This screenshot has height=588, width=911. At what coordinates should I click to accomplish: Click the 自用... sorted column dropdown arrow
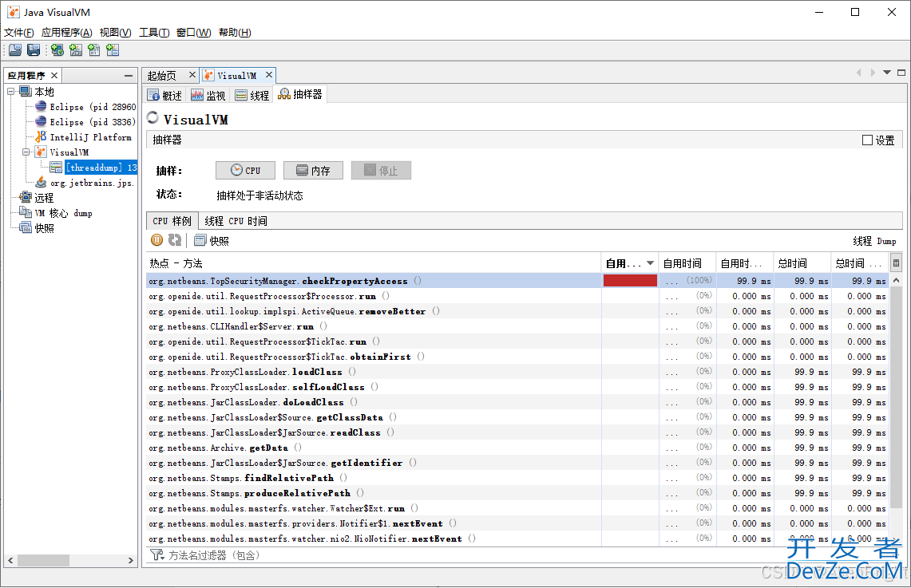point(650,263)
